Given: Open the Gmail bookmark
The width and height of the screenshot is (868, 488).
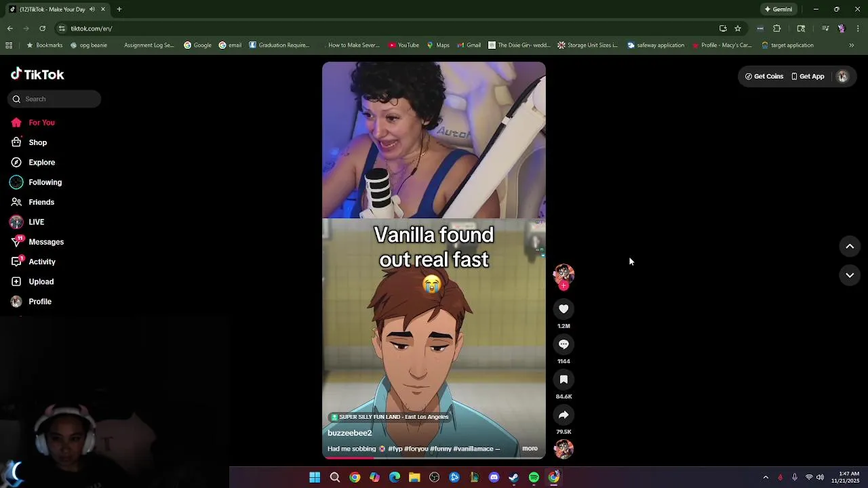Looking at the screenshot, I should pyautogui.click(x=469, y=45).
